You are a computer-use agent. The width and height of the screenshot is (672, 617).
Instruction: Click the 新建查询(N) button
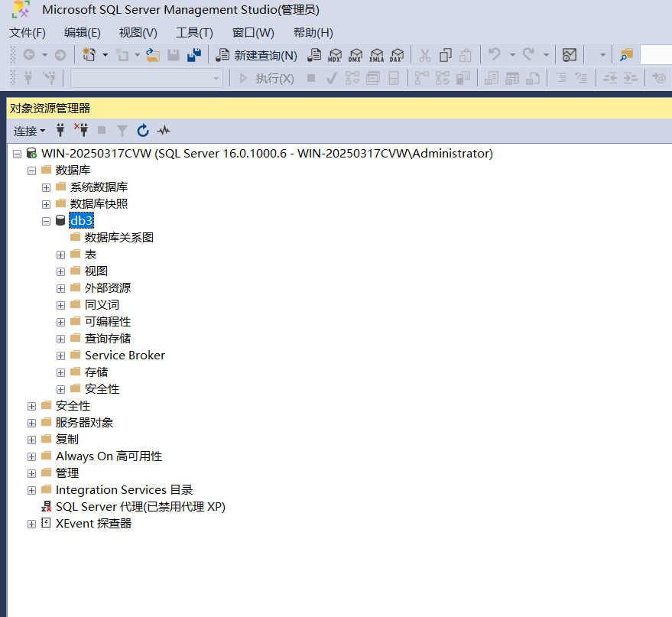point(256,55)
